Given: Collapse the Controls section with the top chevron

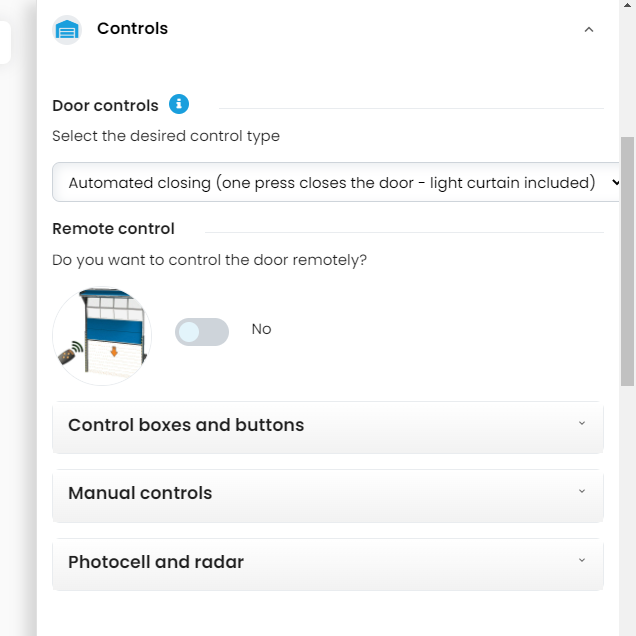Looking at the screenshot, I should point(588,30).
